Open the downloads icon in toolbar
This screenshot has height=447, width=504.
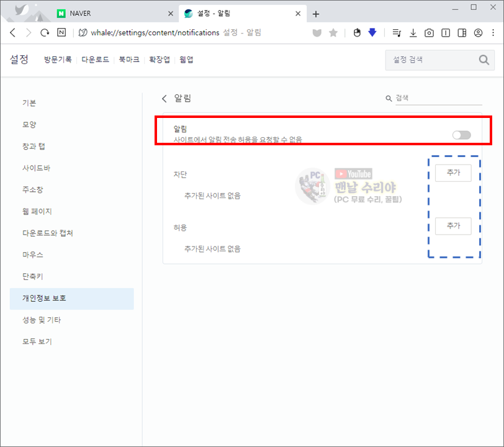pos(413,33)
